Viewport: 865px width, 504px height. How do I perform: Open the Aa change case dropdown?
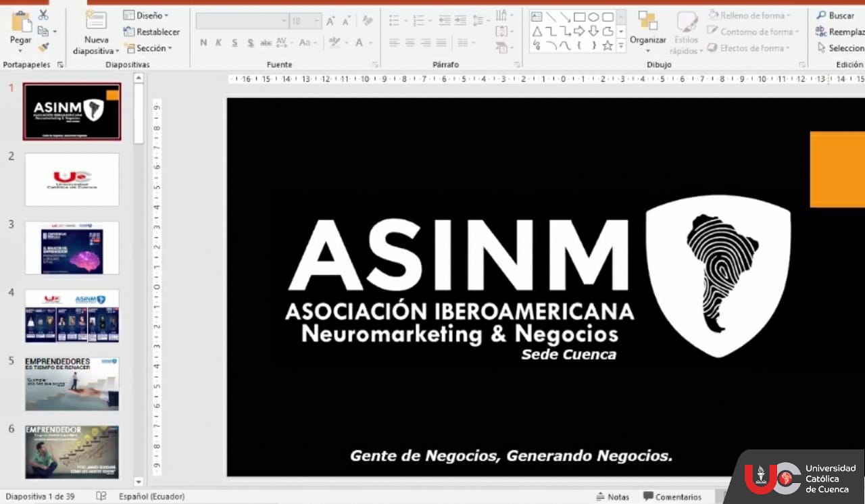(307, 43)
